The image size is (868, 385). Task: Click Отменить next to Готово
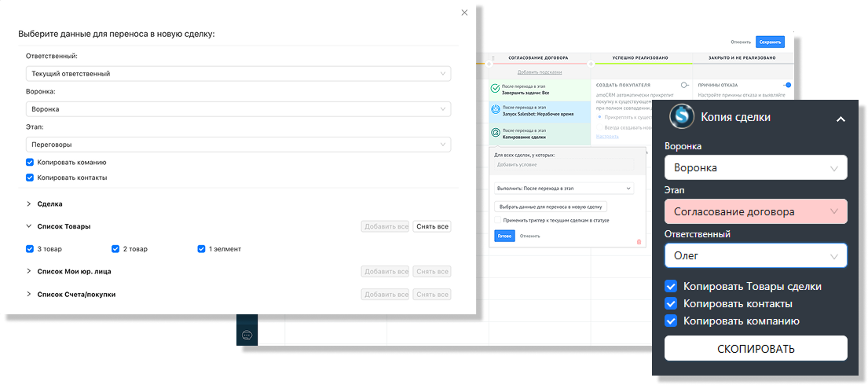[x=529, y=236]
